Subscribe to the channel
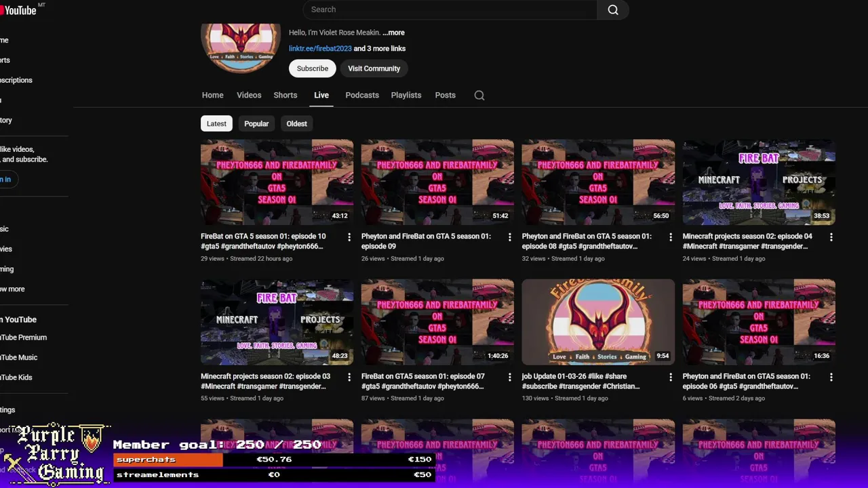Screen dimensions: 868x488 point(313,68)
